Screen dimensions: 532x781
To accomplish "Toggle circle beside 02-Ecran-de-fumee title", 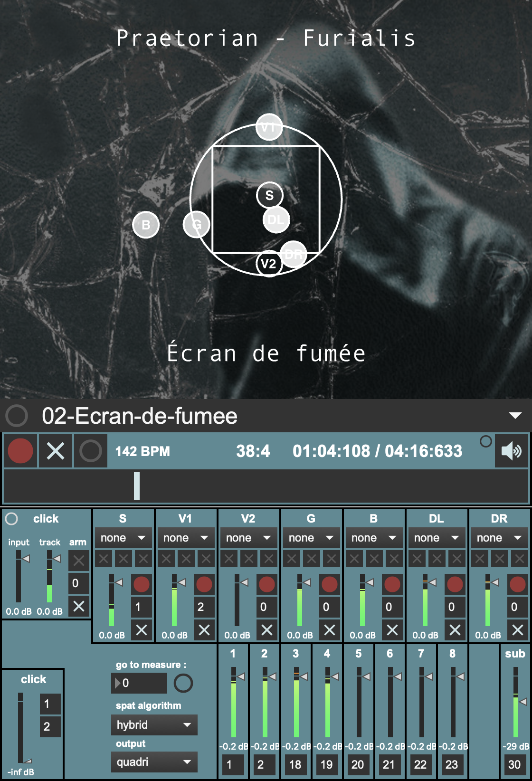I will [17, 416].
